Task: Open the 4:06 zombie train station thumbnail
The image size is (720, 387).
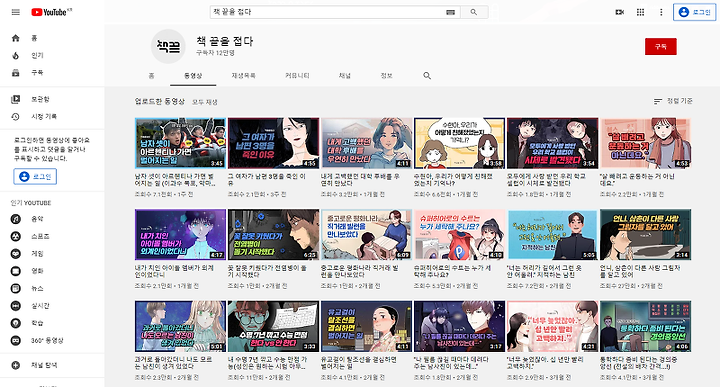Action: coord(645,326)
